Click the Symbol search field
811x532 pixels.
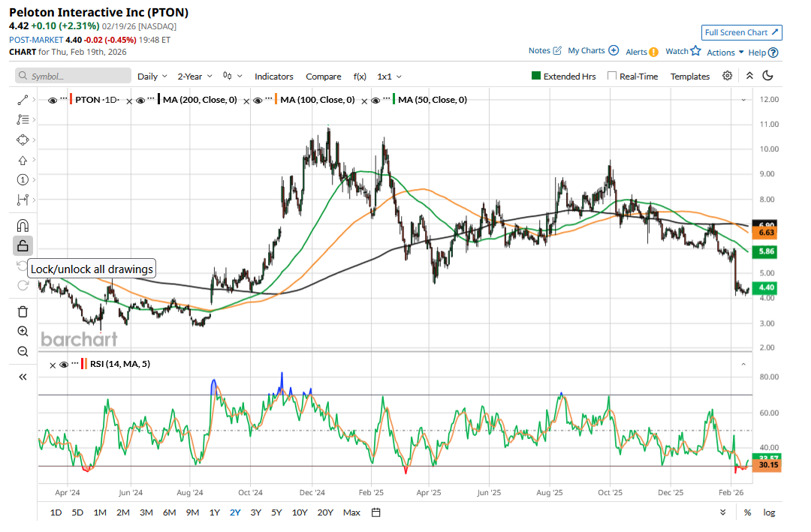click(x=73, y=77)
